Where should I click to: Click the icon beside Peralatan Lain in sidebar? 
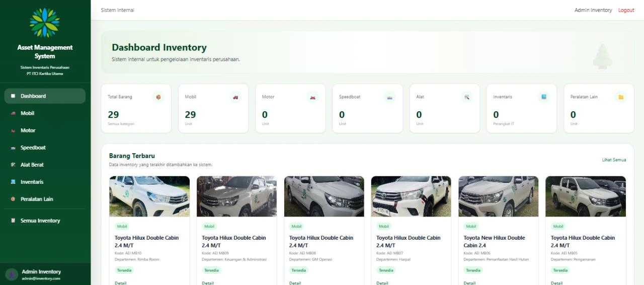tap(13, 199)
